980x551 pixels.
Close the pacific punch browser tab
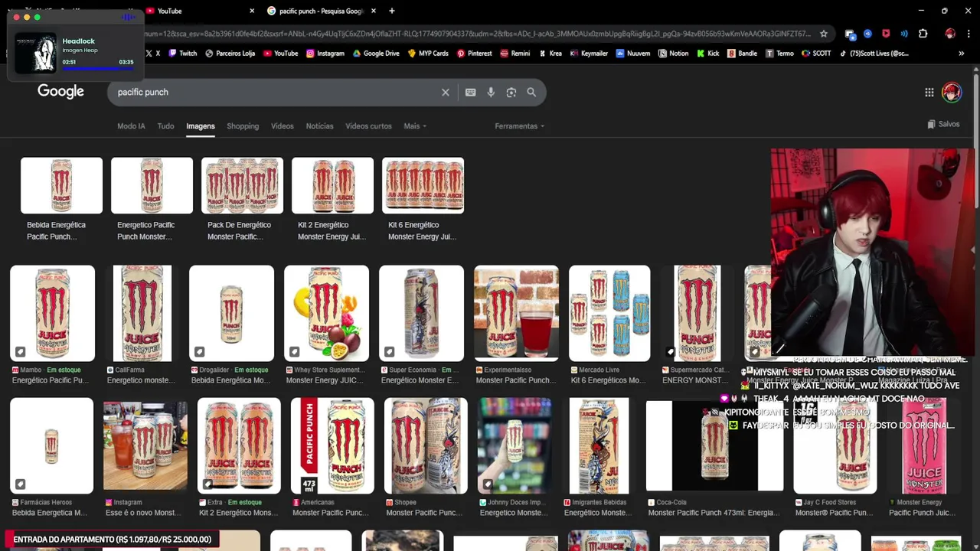point(373,11)
